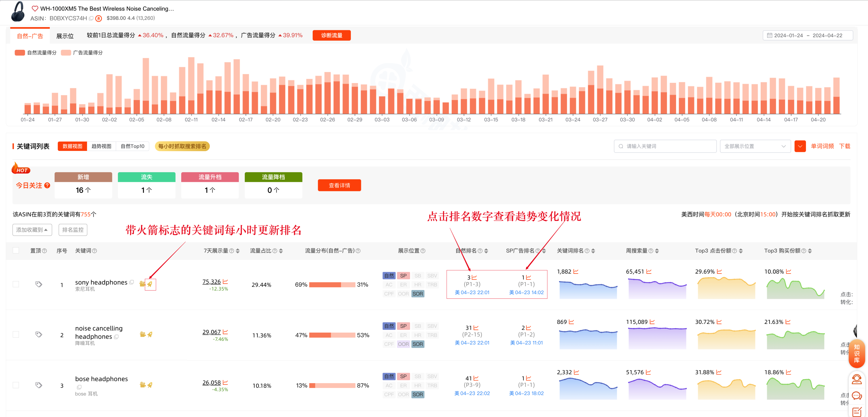Viewport: 868px width, 417px height.
Task: Switch to the 展示位 tab
Action: [65, 36]
